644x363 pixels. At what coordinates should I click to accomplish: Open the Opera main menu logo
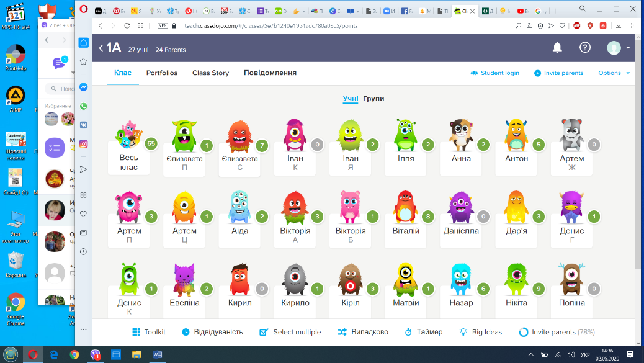(84, 9)
